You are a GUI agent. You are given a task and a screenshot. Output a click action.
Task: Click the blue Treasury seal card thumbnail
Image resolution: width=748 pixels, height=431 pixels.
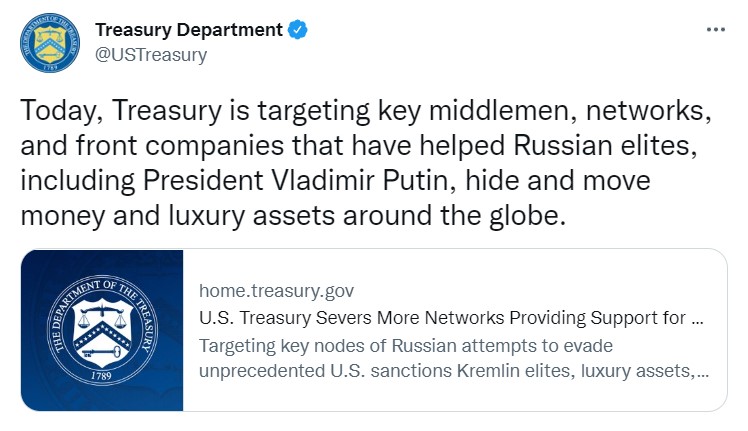[102, 330]
